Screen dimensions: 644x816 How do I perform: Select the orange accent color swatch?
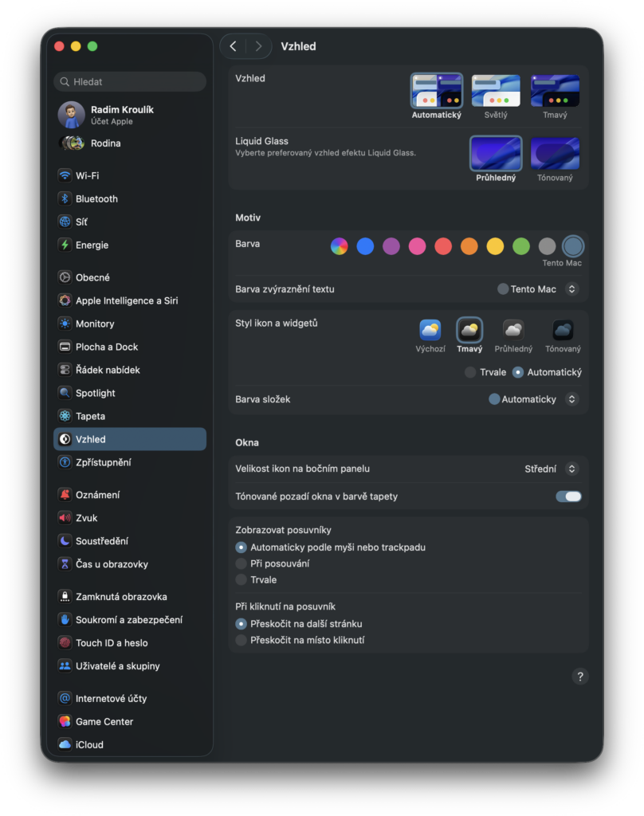[x=469, y=246]
